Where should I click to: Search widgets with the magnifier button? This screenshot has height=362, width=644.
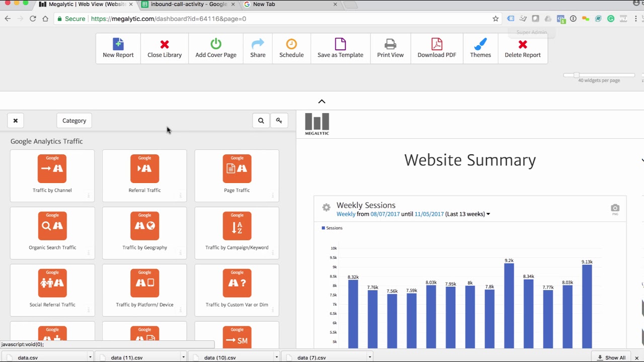point(261,121)
